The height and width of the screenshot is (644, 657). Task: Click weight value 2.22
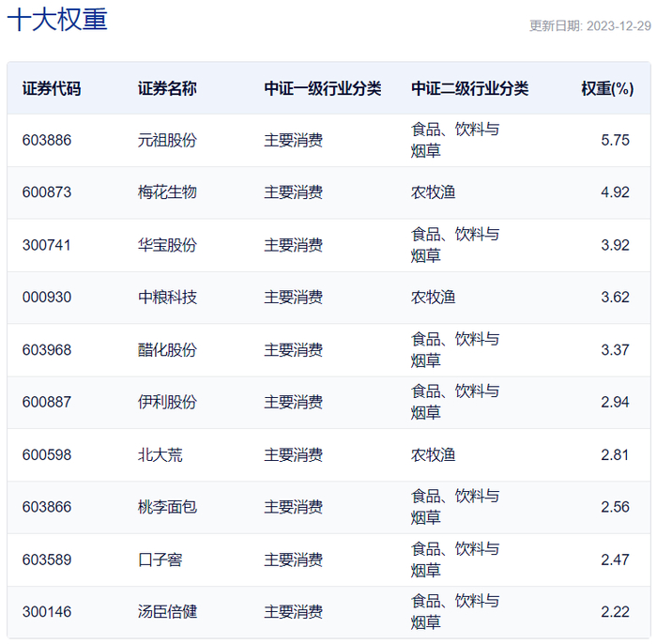coord(615,612)
